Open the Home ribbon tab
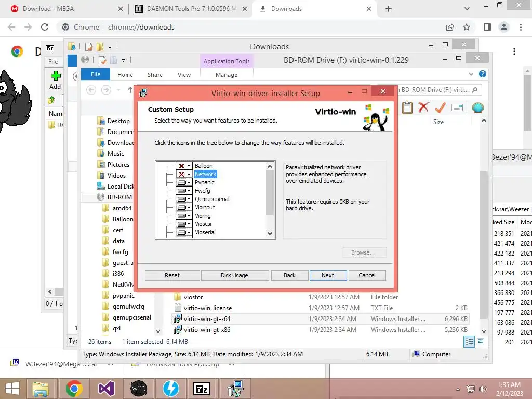This screenshot has width=532, height=399. coord(125,75)
